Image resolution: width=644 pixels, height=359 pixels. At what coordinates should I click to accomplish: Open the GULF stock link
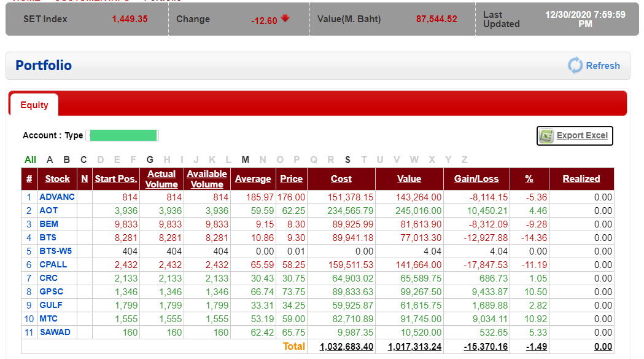(x=51, y=305)
